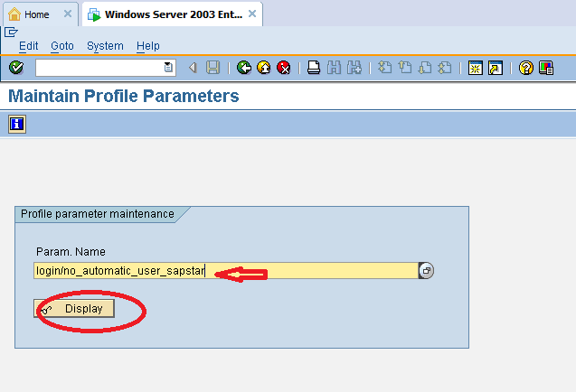This screenshot has width=576, height=392.
Task: Click the Generate Shortcut icon
Action: pyautogui.click(x=496, y=68)
